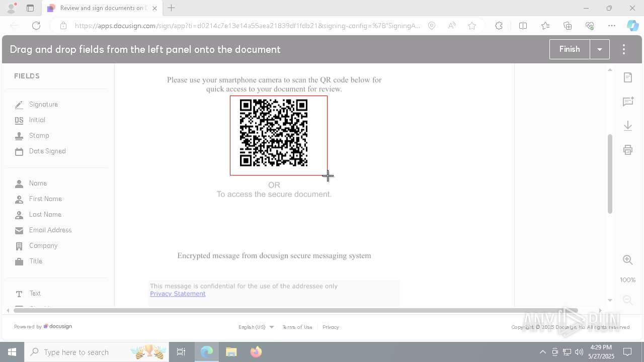Open browser Extensions icon
644x362 pixels.
click(x=499, y=26)
